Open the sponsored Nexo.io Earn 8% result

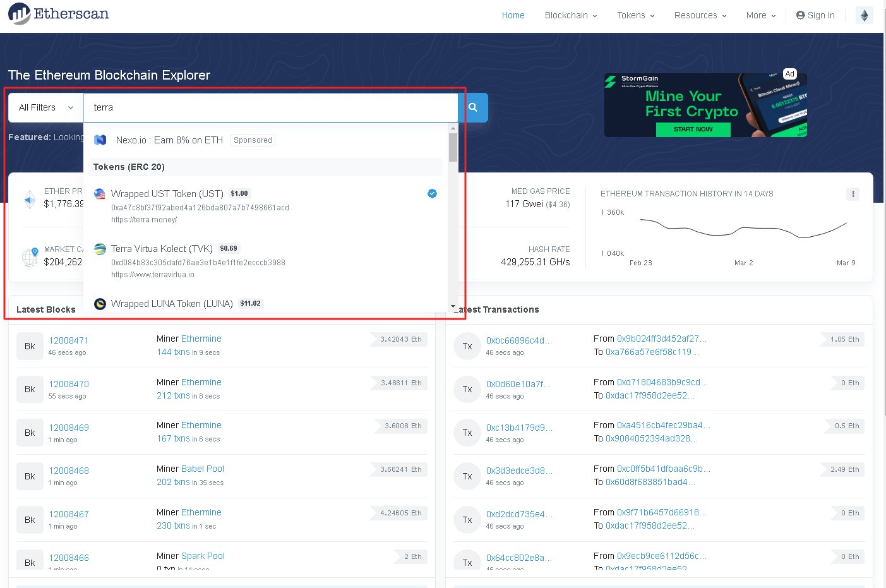[x=265, y=140]
